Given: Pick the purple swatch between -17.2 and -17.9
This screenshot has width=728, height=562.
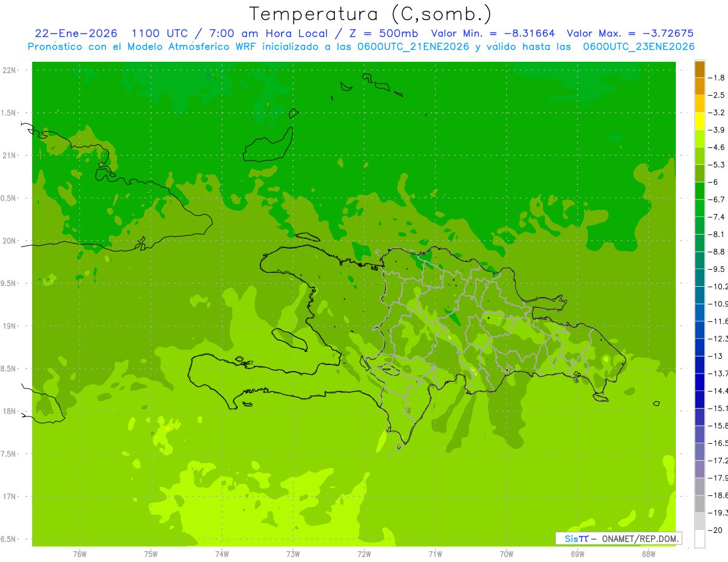Looking at the screenshot, I should coord(699,469).
